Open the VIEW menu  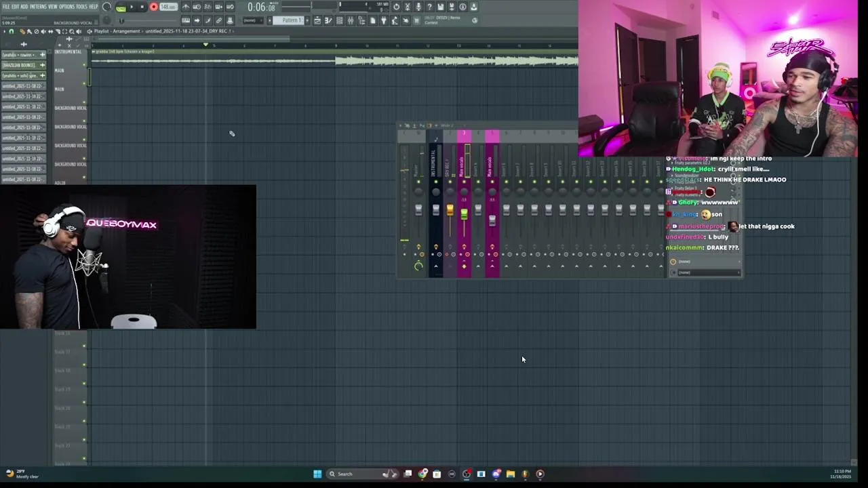pos(52,7)
